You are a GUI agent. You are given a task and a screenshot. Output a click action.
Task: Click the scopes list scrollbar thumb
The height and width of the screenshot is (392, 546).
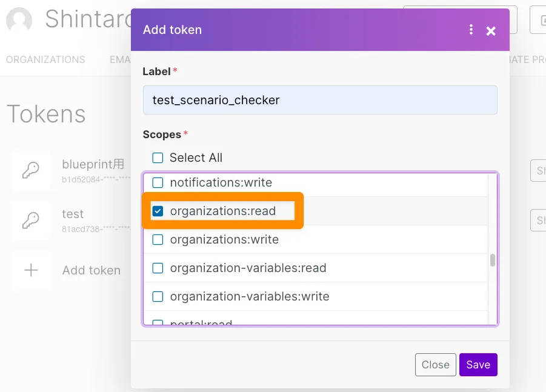click(493, 260)
